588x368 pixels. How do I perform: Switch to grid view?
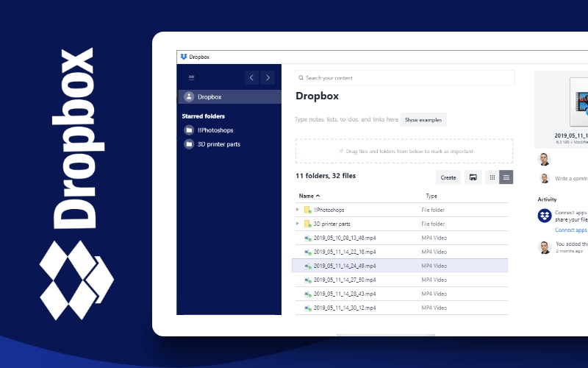492,177
